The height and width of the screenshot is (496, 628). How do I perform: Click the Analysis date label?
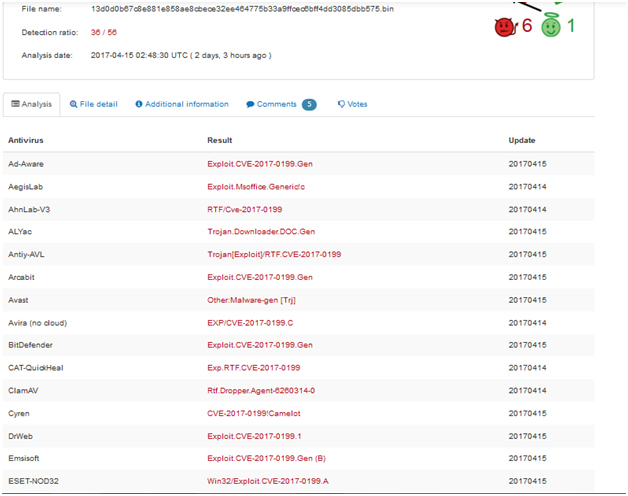(x=47, y=55)
